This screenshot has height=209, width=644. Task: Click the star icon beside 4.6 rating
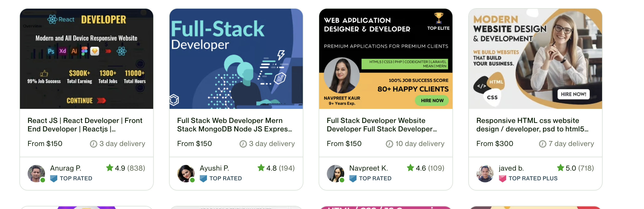click(x=410, y=168)
